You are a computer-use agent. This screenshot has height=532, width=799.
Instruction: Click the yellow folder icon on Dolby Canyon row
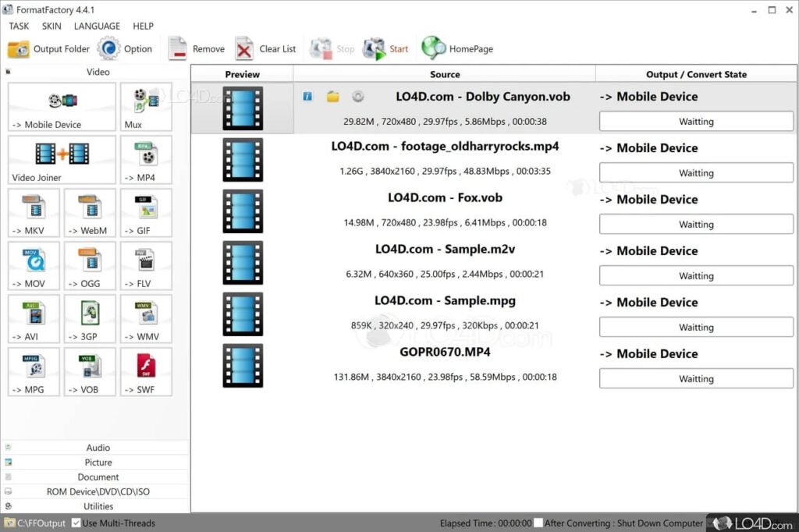pyautogui.click(x=332, y=96)
